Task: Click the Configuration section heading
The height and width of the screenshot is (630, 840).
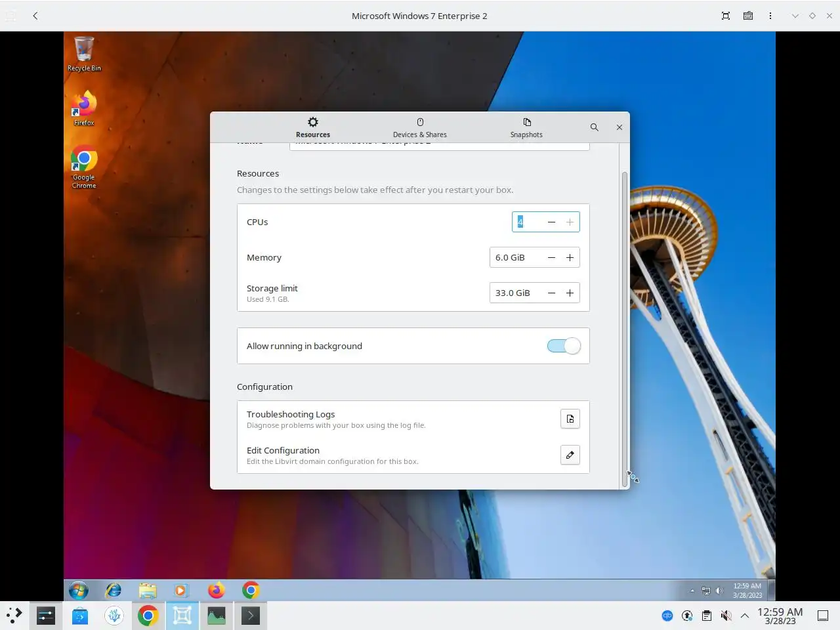Action: pyautogui.click(x=264, y=387)
